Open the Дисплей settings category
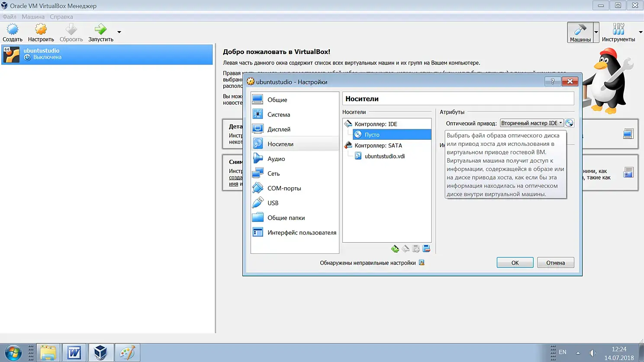Screen dimensions: 644x362 (x=295, y=129)
